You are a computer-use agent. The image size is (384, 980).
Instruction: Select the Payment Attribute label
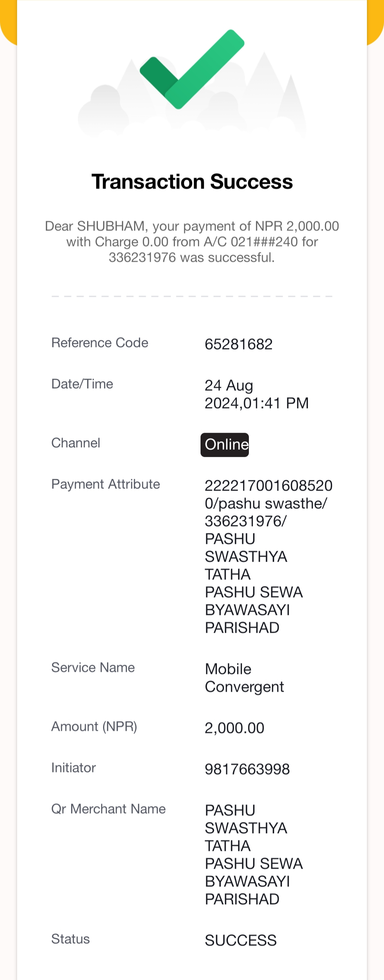pos(105,484)
